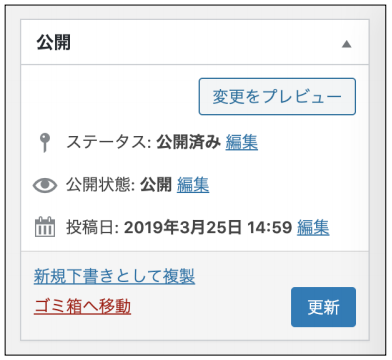Select the date 2019年3月25日 14:59
This screenshot has height=360, width=392.
(x=208, y=227)
